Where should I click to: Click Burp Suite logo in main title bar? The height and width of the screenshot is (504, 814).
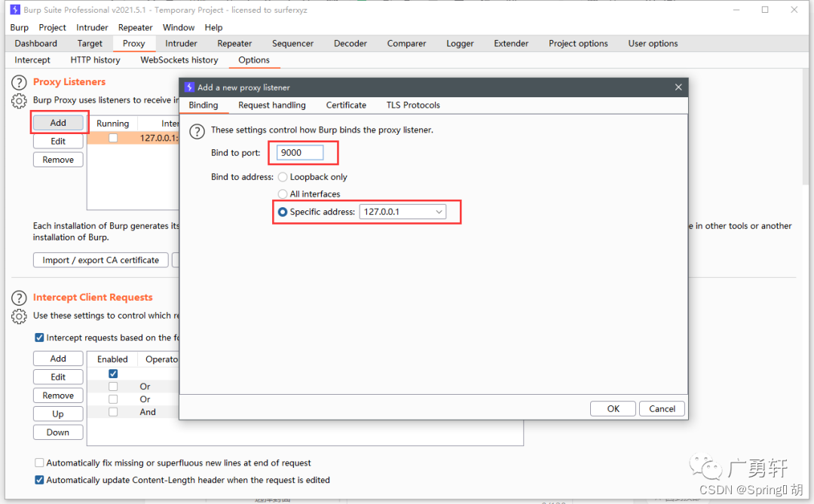(x=15, y=10)
